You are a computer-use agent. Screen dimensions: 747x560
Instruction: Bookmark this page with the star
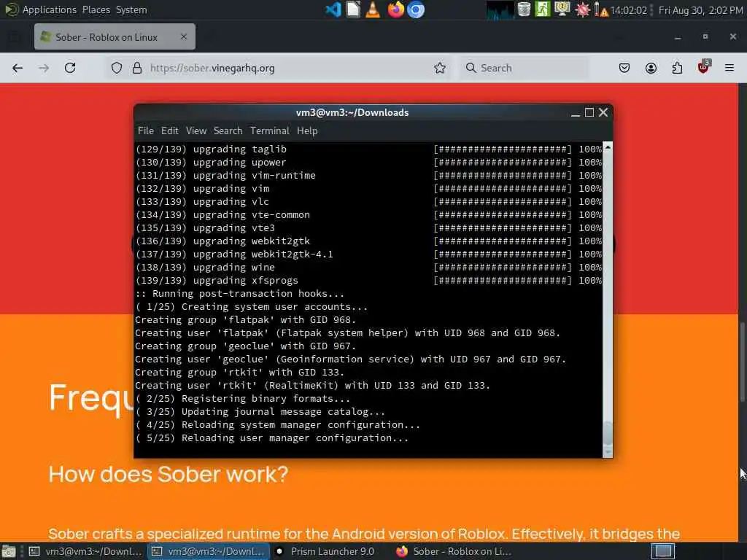tap(440, 68)
